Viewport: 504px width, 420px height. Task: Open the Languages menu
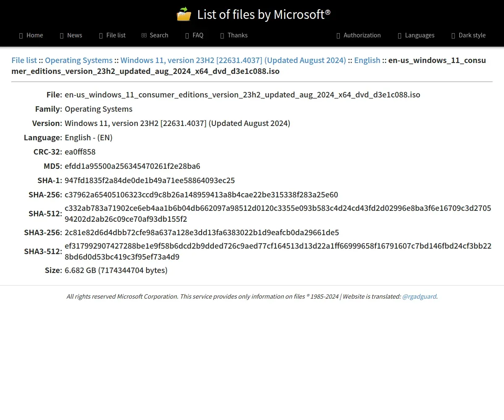416,35
